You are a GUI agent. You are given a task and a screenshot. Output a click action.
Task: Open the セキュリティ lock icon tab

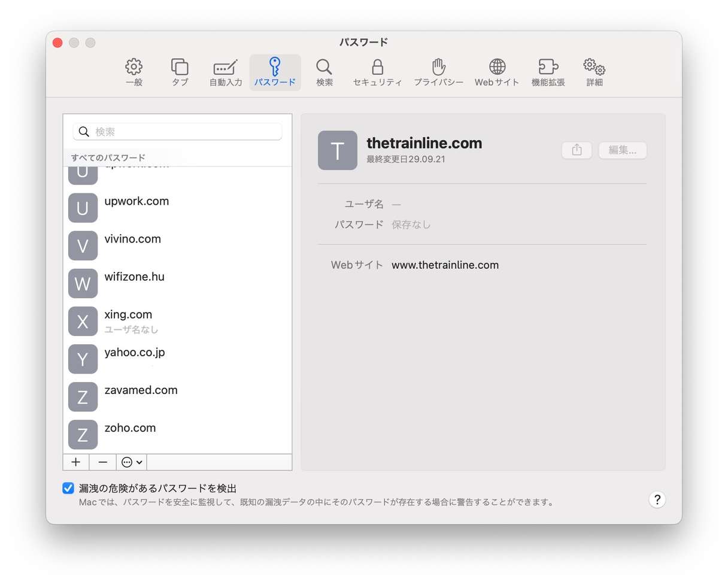[377, 72]
